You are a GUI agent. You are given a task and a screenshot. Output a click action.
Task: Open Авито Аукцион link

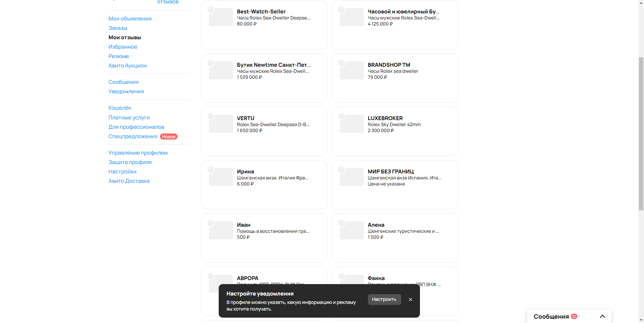click(127, 65)
